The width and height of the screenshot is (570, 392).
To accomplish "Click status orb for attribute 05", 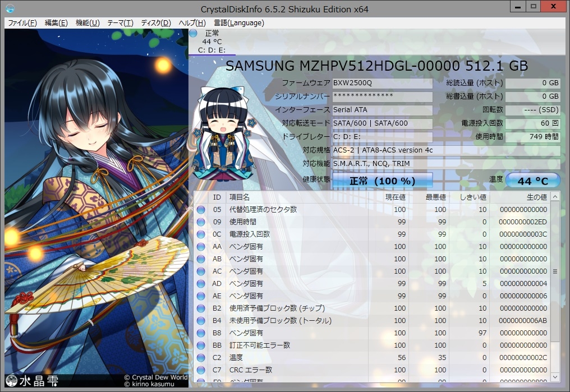I will click(201, 210).
